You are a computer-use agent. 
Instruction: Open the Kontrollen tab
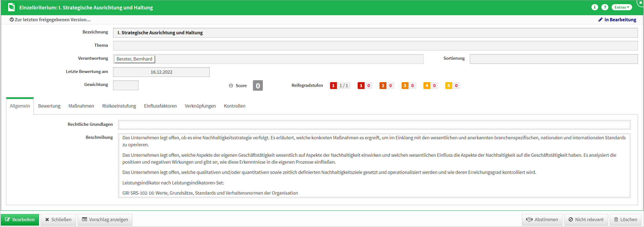tap(234, 106)
